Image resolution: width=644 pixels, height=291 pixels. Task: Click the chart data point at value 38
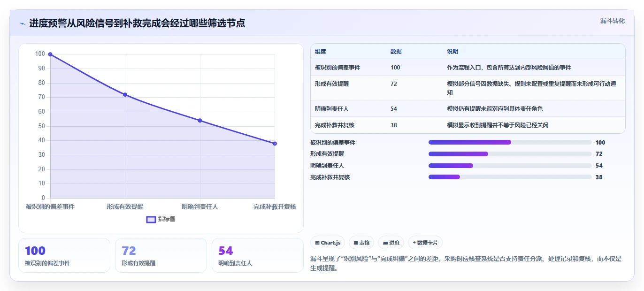(275, 144)
